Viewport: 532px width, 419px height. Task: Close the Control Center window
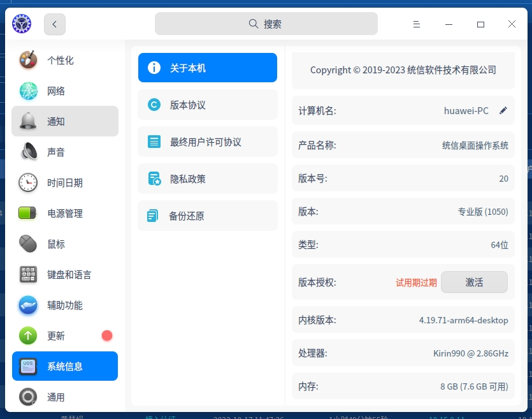coord(512,24)
